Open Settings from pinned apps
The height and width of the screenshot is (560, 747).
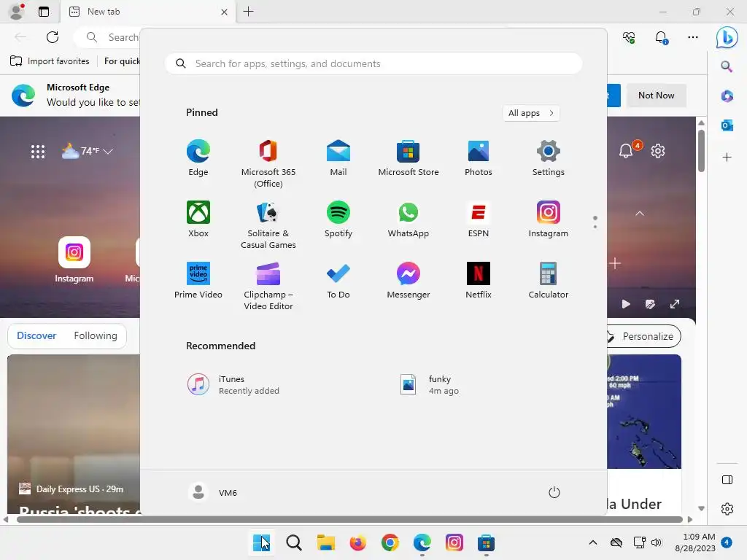click(x=549, y=158)
